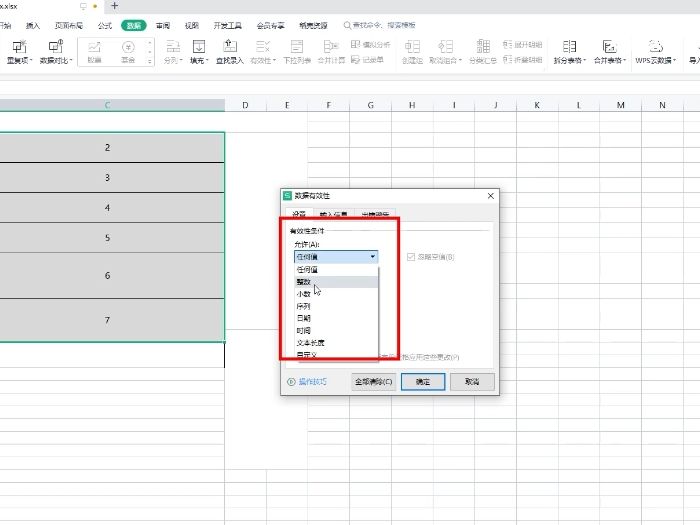Choose 小数 (decimal) in list
The height and width of the screenshot is (525, 700).
(x=336, y=294)
